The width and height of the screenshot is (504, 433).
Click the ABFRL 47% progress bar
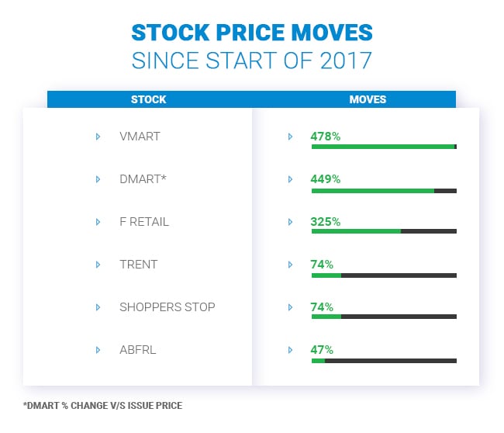(383, 360)
